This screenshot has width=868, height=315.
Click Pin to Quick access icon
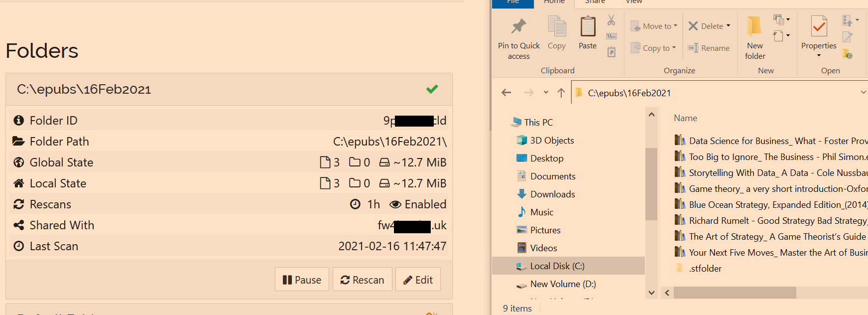point(518,27)
